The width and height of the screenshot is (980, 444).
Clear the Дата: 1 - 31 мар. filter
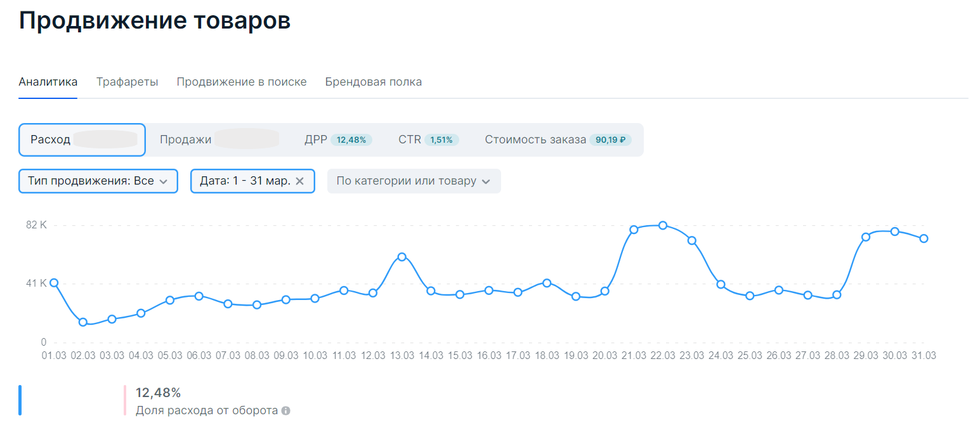point(300,181)
